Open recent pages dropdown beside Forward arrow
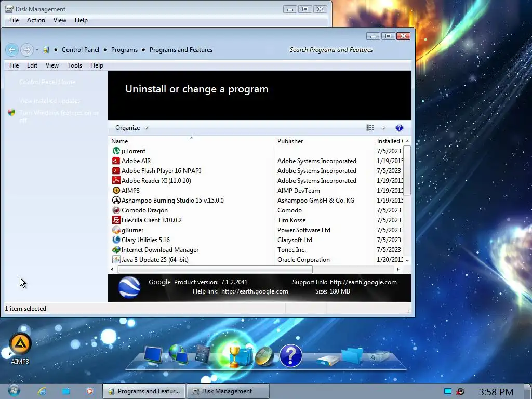The image size is (532, 399). (37, 50)
